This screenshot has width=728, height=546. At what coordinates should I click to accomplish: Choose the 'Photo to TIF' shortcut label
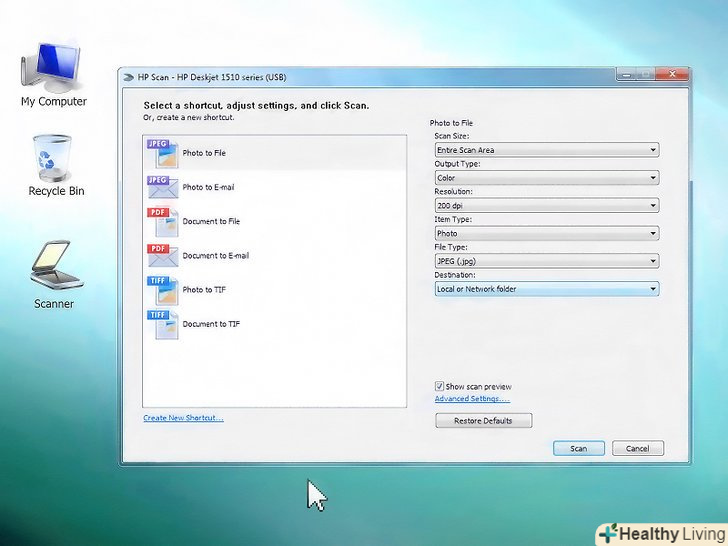click(x=204, y=290)
